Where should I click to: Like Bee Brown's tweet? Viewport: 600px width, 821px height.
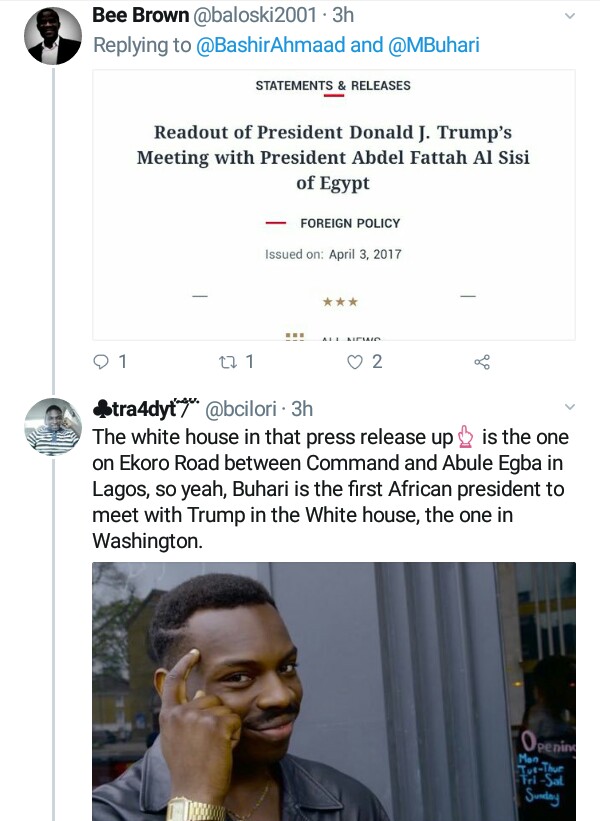354,362
